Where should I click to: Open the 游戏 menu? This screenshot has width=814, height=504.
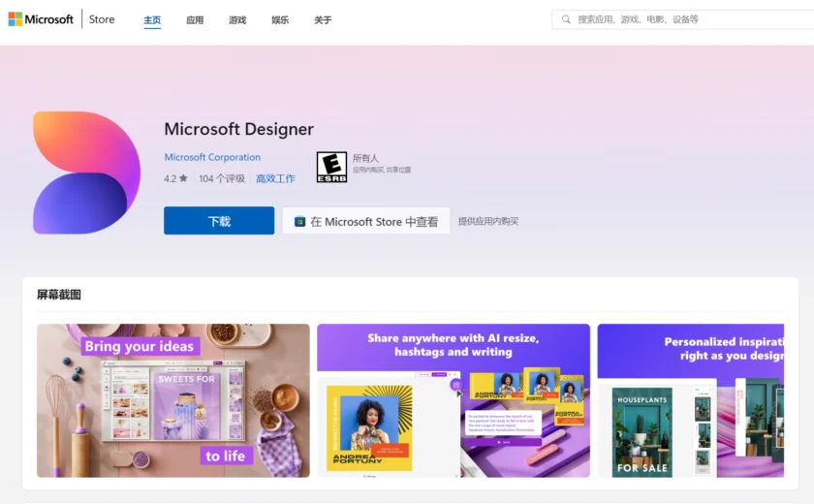pos(237,20)
